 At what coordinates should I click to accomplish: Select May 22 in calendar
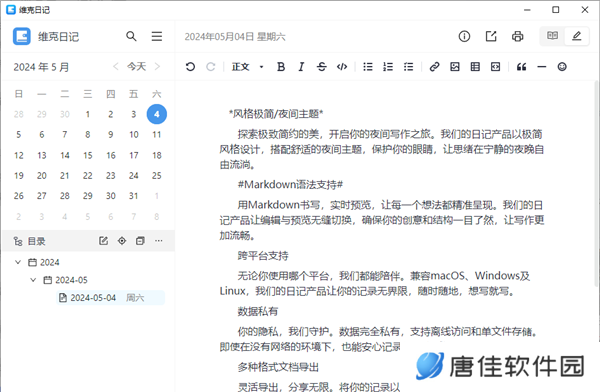[88, 176]
